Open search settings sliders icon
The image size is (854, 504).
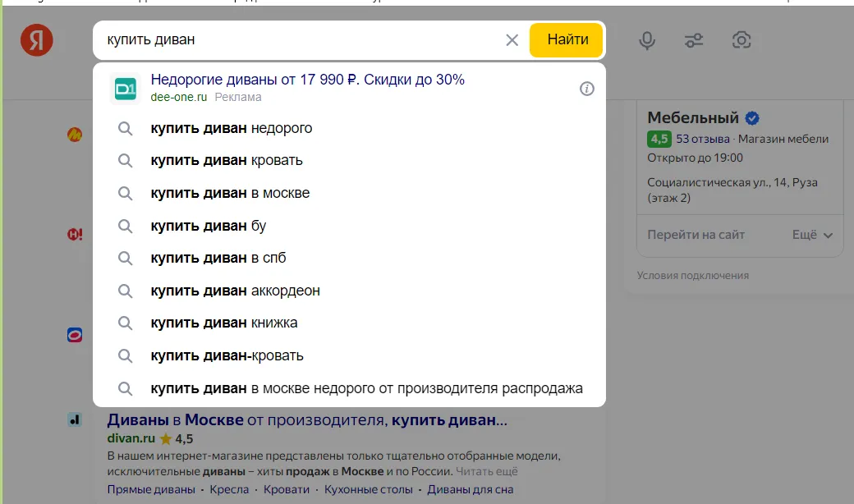tap(694, 40)
